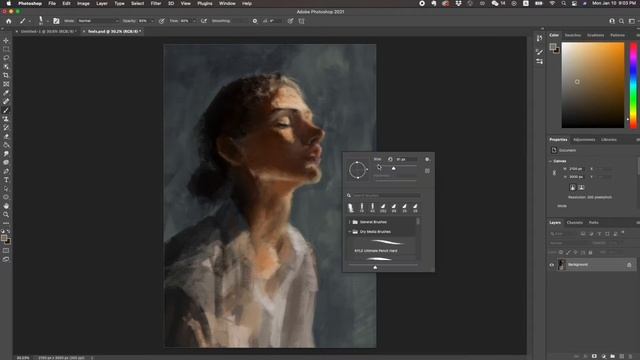
Task: Open the Brush Settings sliders icon
Action: point(540,61)
